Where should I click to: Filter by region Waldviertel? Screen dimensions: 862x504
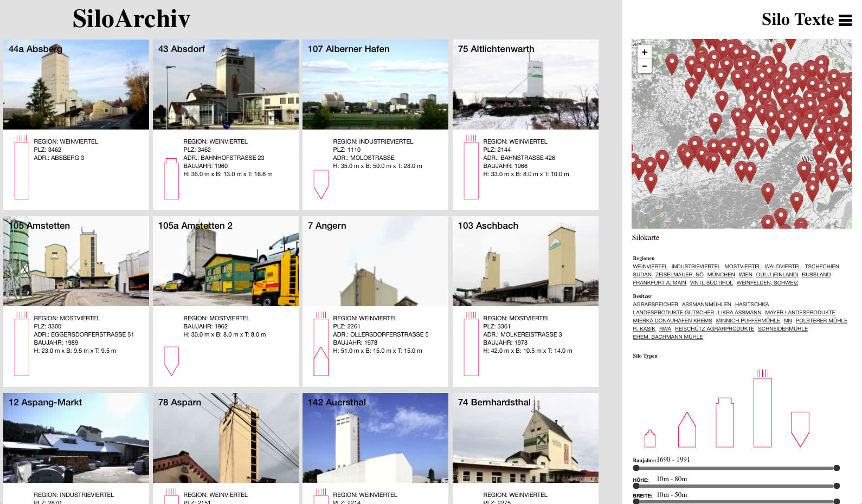click(783, 267)
